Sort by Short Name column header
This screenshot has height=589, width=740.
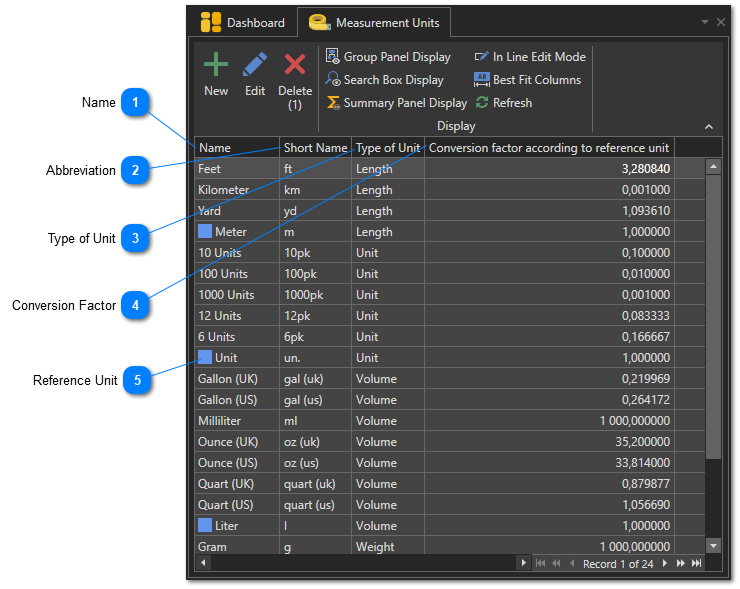(x=315, y=148)
